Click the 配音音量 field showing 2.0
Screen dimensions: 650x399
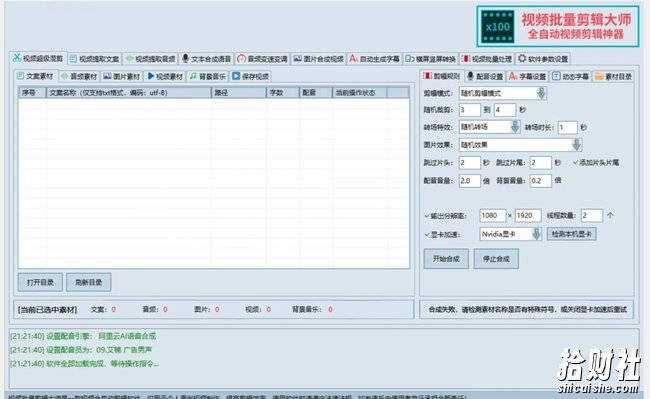pos(470,181)
